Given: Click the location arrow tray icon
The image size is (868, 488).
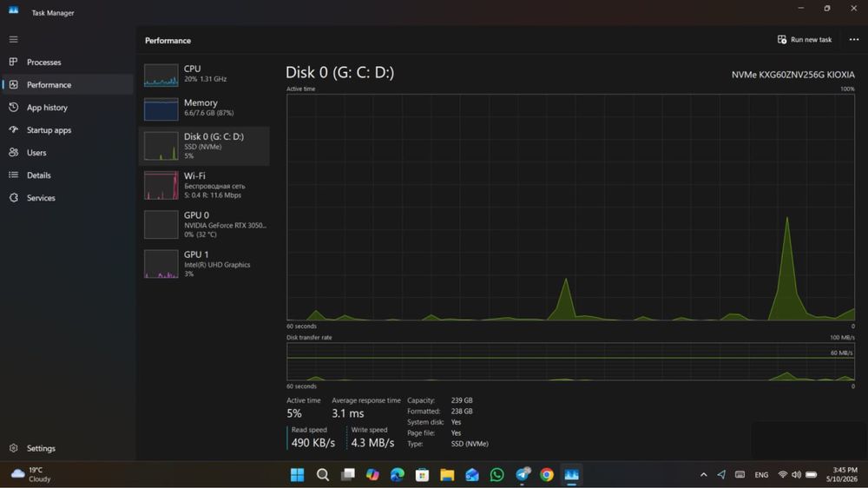Looking at the screenshot, I should 721,475.
